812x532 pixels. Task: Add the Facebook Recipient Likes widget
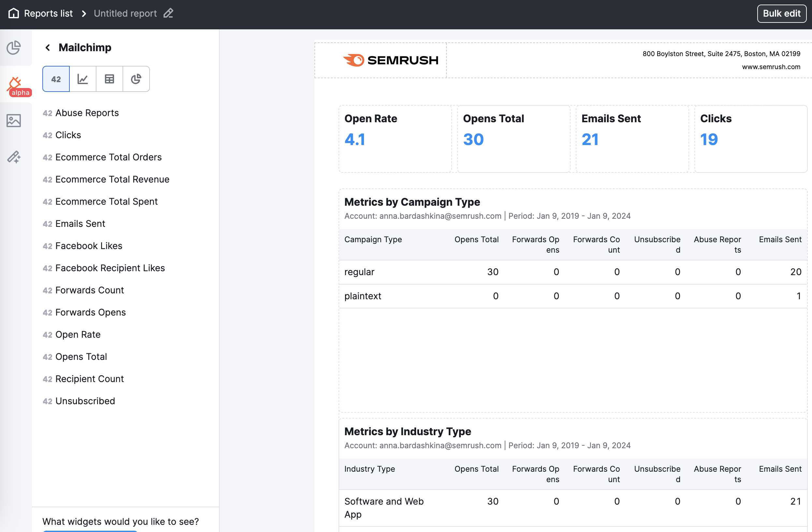point(104,268)
